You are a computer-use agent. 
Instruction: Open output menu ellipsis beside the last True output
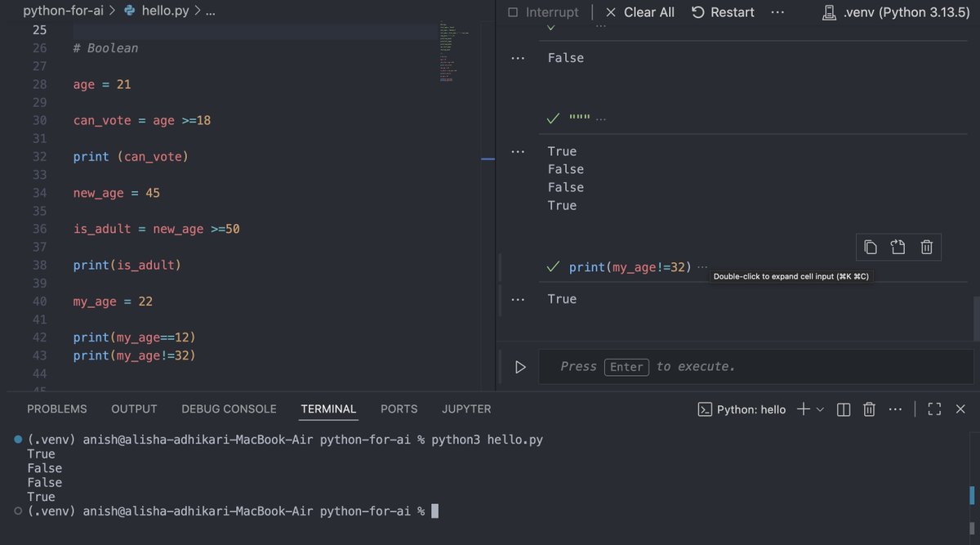[x=518, y=299]
